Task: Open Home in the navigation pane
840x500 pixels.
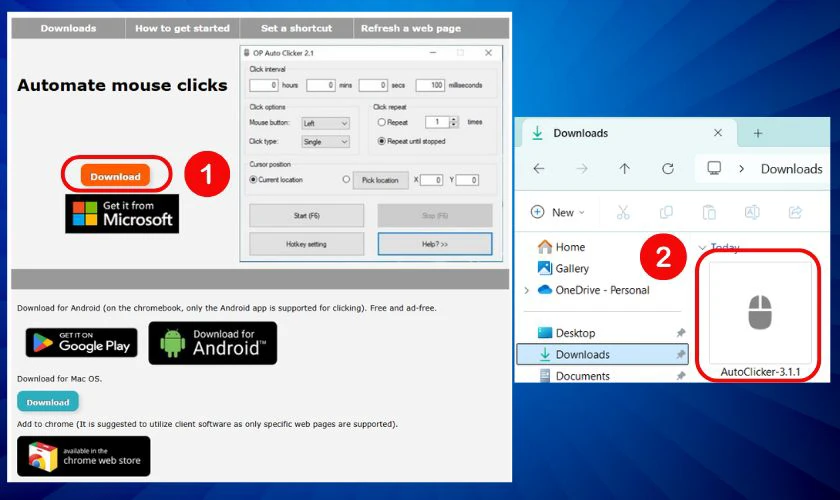Action: click(561, 247)
